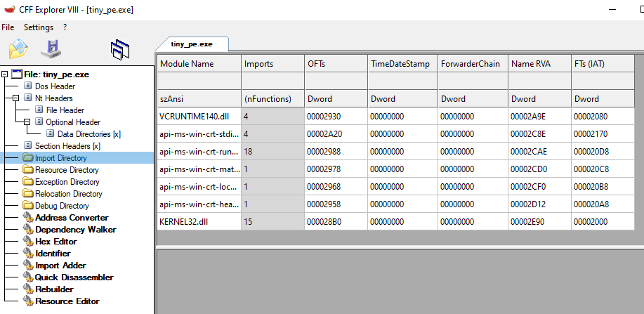Select Section Headers [x] tree item

(x=67, y=146)
